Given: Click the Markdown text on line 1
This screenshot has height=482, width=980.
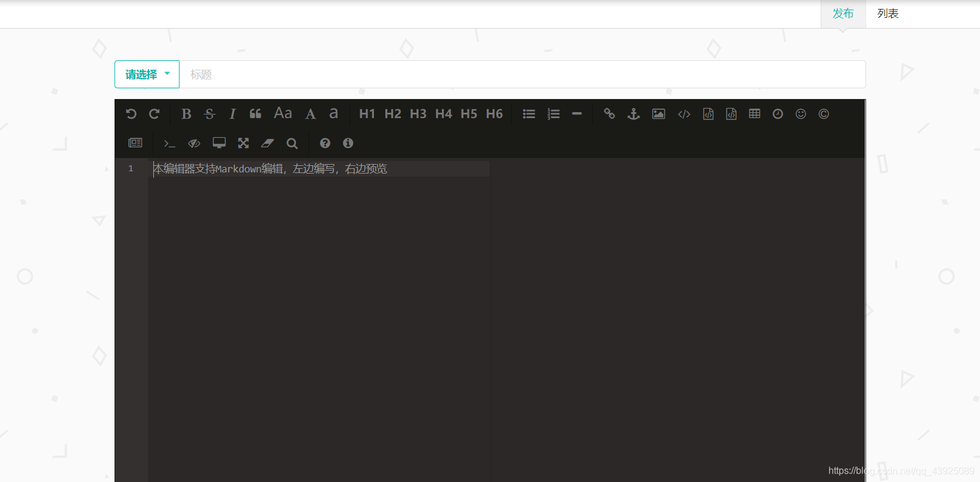Looking at the screenshot, I should [270, 169].
